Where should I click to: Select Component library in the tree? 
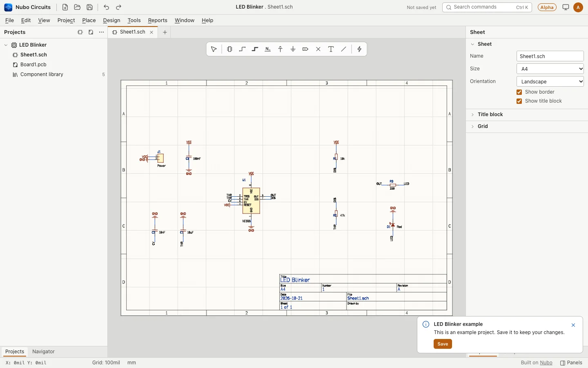pyautogui.click(x=42, y=74)
